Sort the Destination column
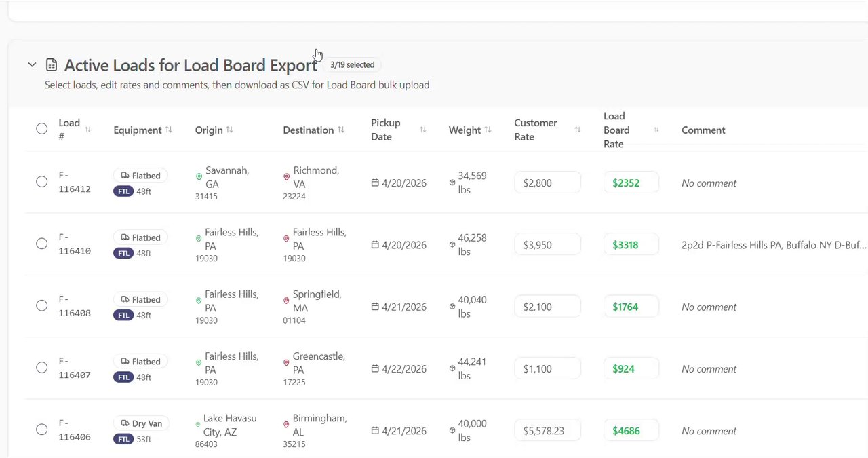Viewport: 868px width, 458px height. tap(341, 130)
